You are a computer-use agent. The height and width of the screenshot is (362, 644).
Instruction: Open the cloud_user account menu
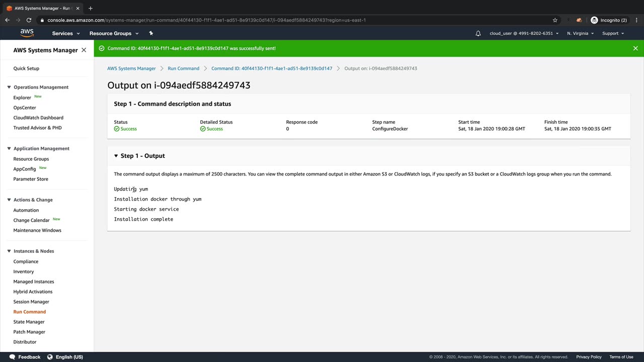[524, 33]
